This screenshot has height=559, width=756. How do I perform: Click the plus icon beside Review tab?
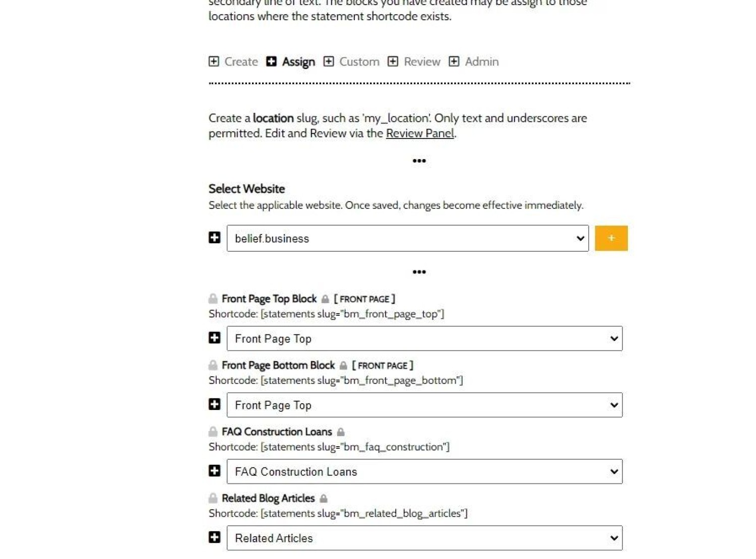point(393,61)
